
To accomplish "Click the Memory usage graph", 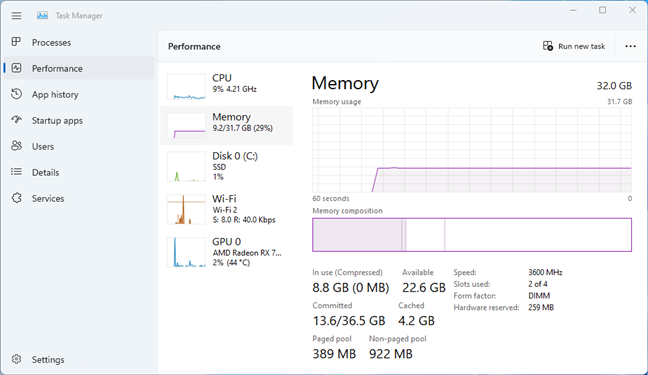I will point(472,150).
